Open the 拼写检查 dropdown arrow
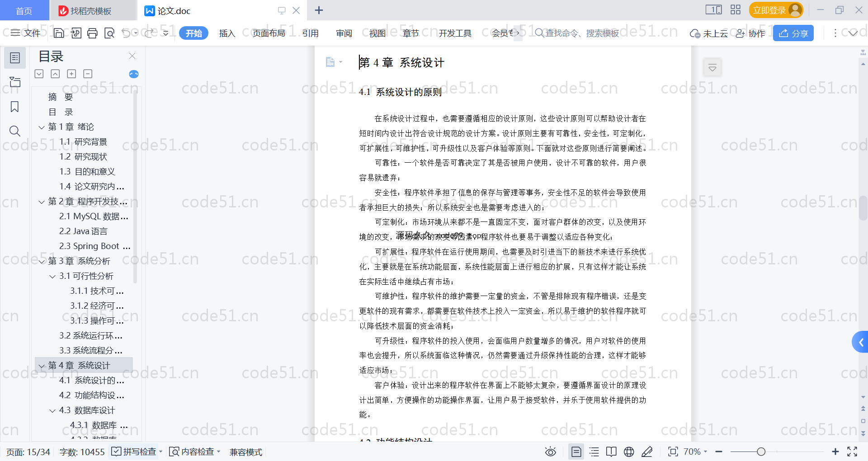This screenshot has height=461, width=868. coord(160,452)
